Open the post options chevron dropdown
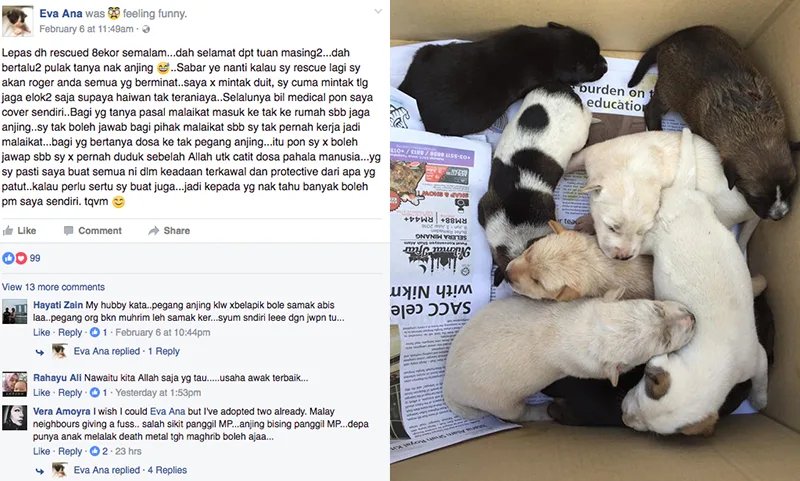The height and width of the screenshot is (481, 800). [378, 11]
